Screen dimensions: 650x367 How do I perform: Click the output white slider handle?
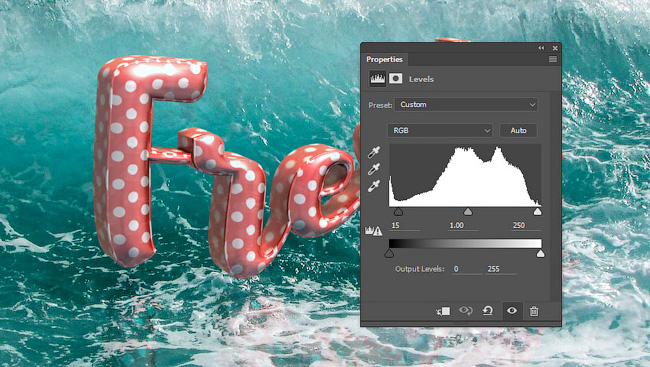point(541,253)
